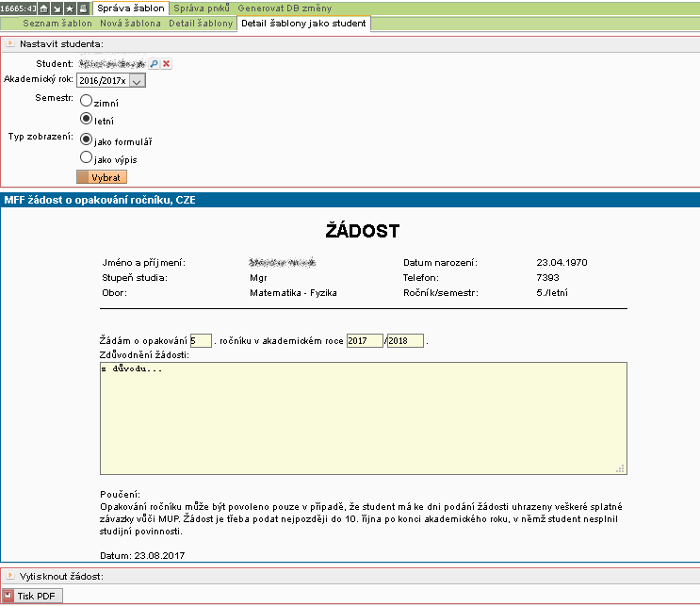Collapse the Nastavit studenta section arrow
Viewport: 700px width, 606px height.
point(9,43)
